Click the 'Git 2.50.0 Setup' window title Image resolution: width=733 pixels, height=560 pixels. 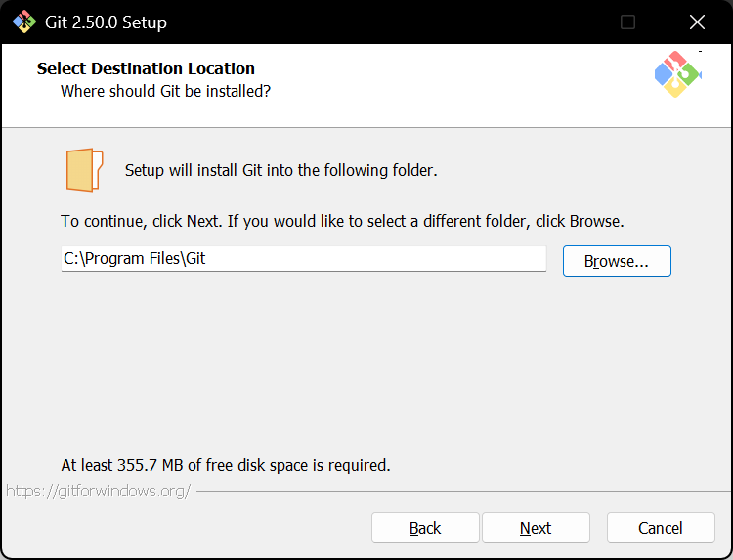[106, 22]
